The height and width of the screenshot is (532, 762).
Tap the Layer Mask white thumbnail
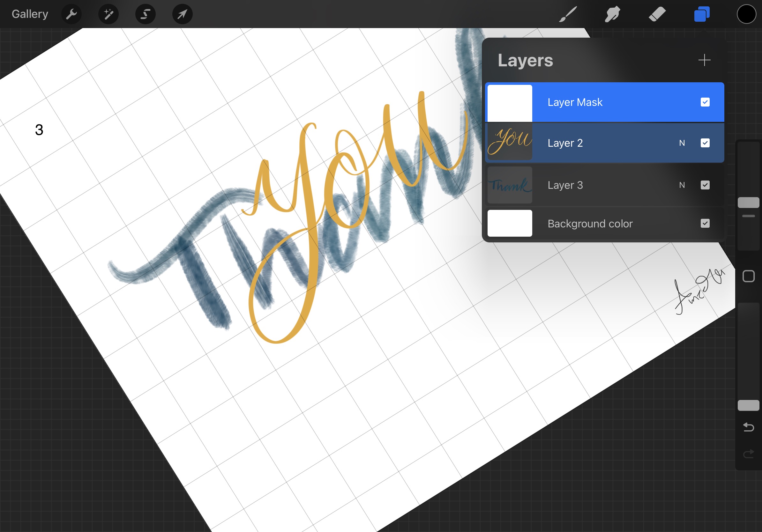(510, 103)
